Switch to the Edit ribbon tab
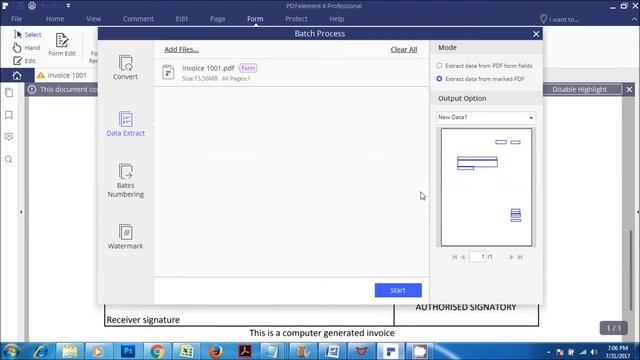Viewport: 640px width, 360px height. pos(182,19)
